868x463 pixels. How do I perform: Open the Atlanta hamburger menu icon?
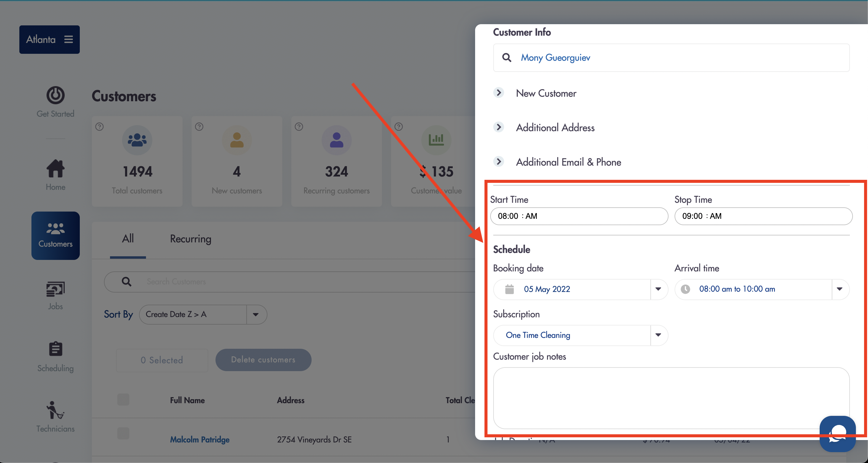[x=69, y=39]
